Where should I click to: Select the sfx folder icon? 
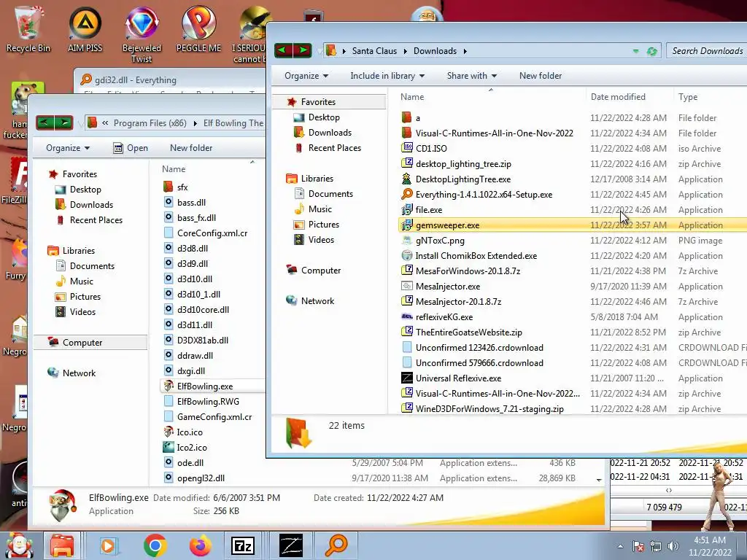[x=168, y=187]
